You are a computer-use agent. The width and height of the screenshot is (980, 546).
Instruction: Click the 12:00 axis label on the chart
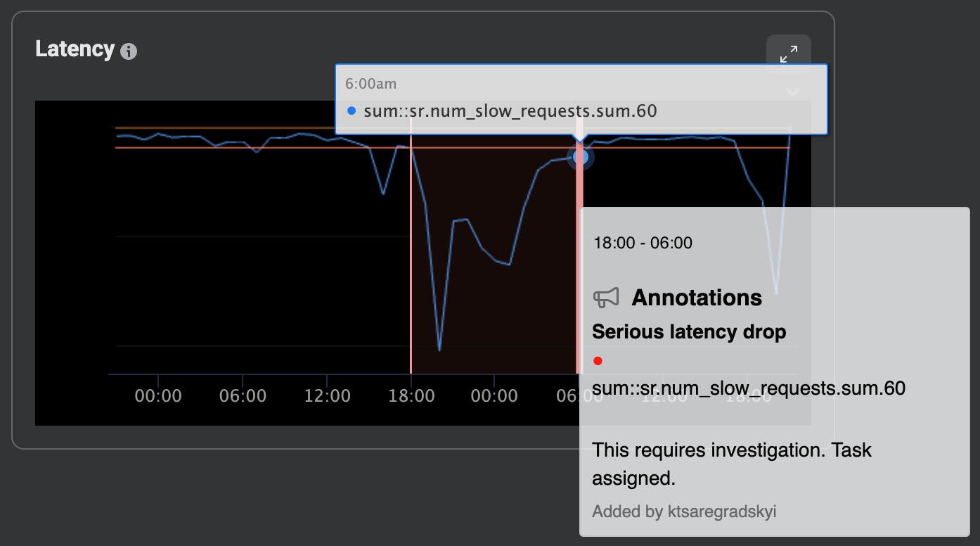coord(328,395)
